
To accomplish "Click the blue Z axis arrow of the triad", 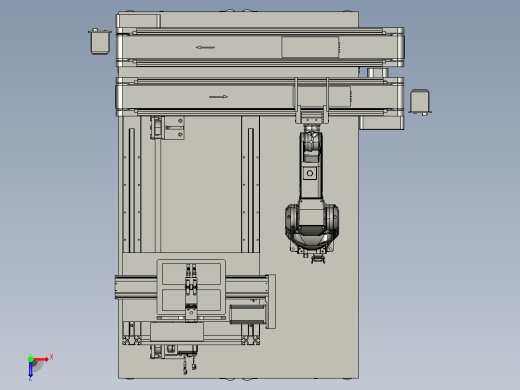I will point(30,369).
